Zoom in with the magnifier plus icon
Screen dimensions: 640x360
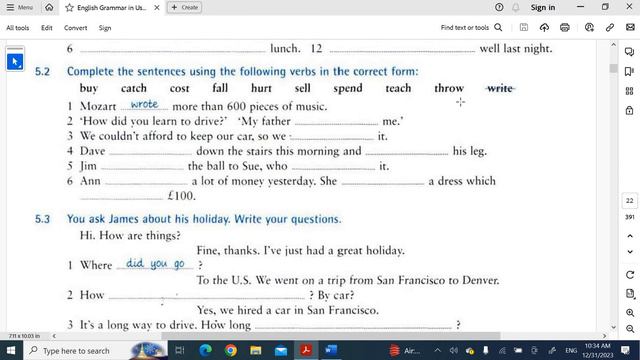point(630,313)
